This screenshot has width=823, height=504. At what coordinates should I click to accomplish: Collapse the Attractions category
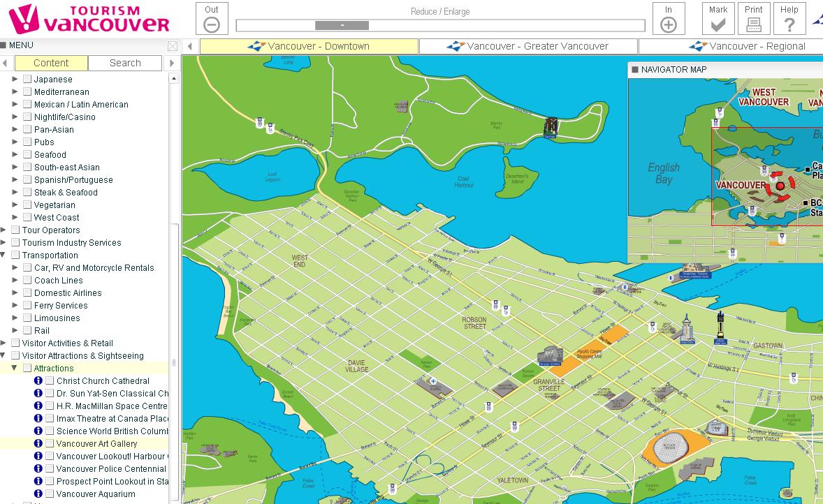click(x=15, y=368)
